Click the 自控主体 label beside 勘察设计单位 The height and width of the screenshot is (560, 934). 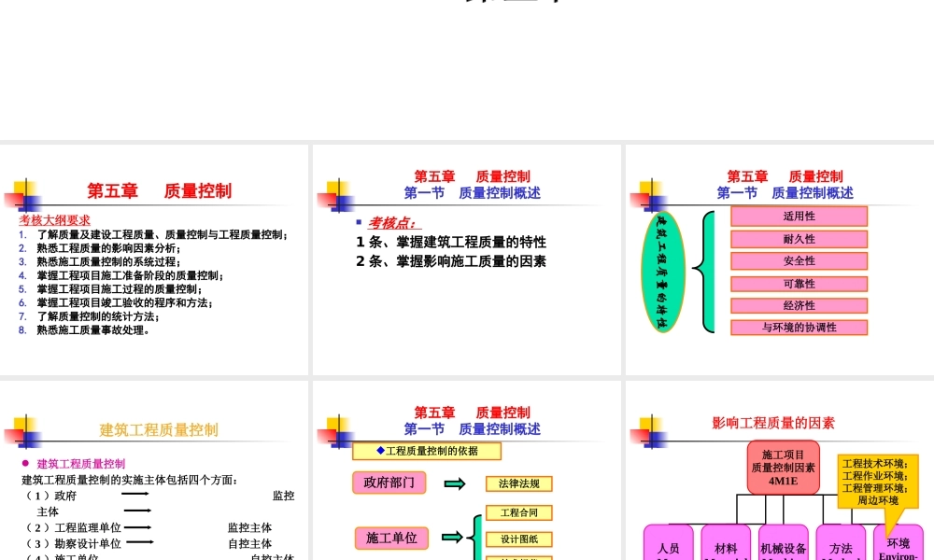249,543
